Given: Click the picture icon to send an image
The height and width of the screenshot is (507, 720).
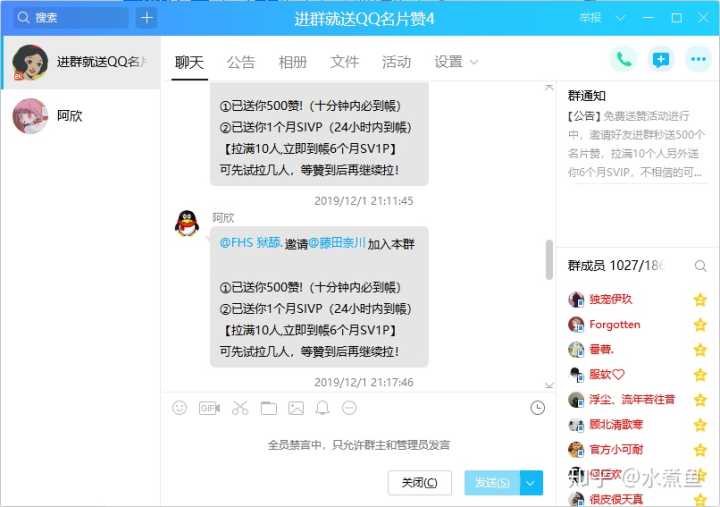Looking at the screenshot, I should [x=296, y=407].
